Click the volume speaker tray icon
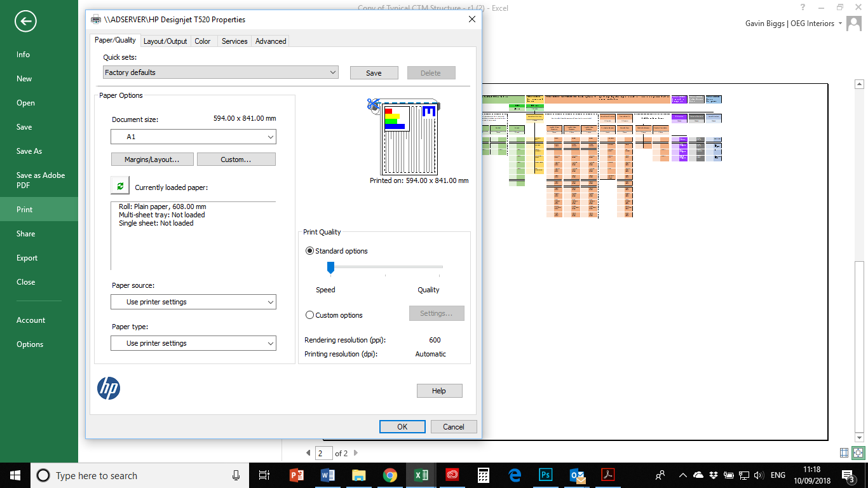The width and height of the screenshot is (868, 488). pyautogui.click(x=757, y=475)
